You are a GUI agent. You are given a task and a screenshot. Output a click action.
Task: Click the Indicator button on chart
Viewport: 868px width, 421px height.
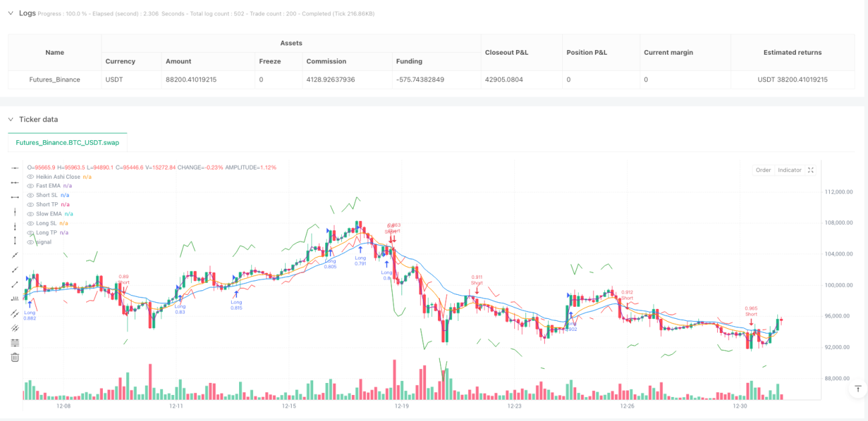(x=789, y=170)
